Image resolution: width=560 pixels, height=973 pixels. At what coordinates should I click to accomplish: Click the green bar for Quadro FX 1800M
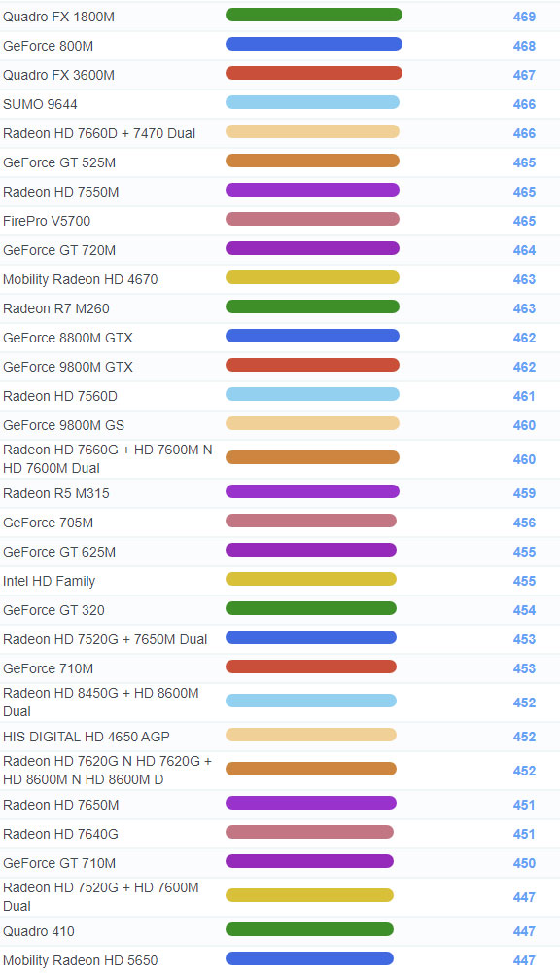[x=314, y=15]
